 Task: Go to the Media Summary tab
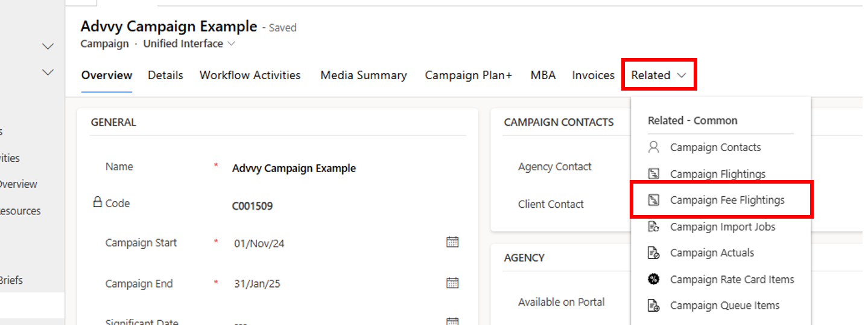[363, 76]
